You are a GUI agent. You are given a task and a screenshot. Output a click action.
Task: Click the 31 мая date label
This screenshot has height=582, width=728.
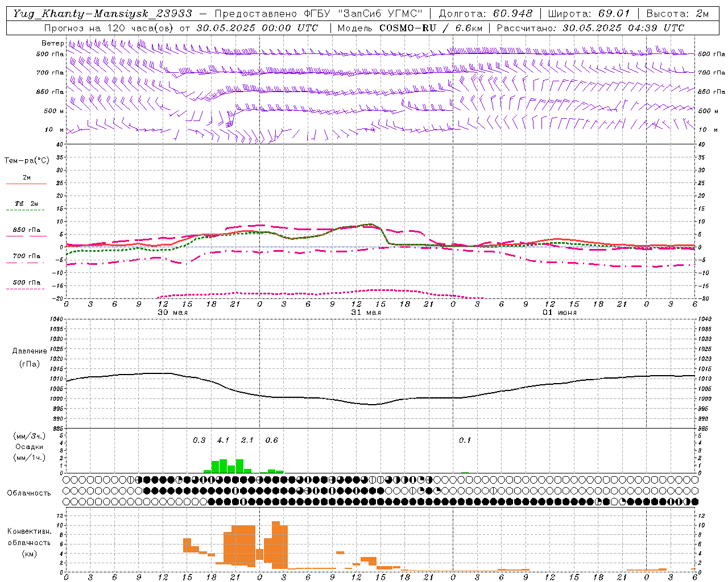click(x=366, y=313)
